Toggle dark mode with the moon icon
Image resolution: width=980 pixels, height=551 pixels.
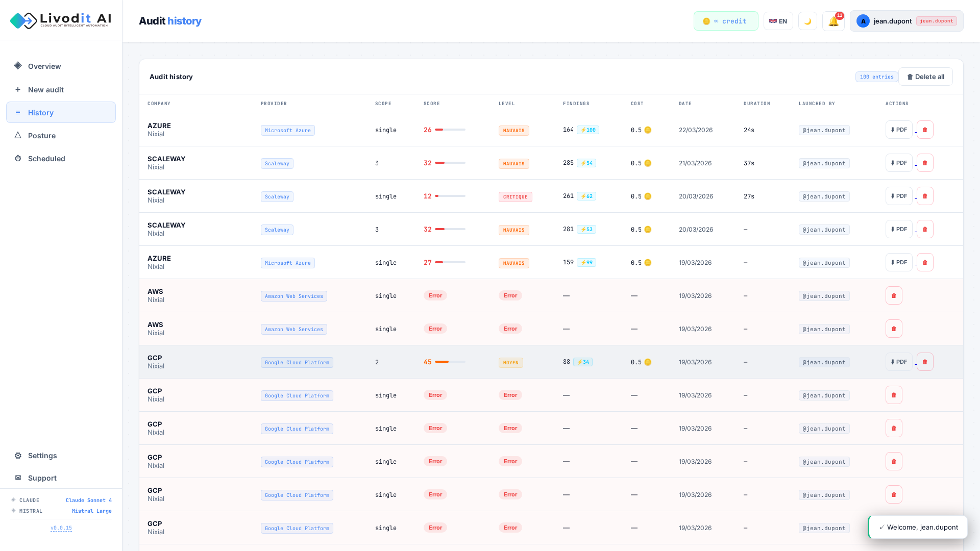coord(807,21)
